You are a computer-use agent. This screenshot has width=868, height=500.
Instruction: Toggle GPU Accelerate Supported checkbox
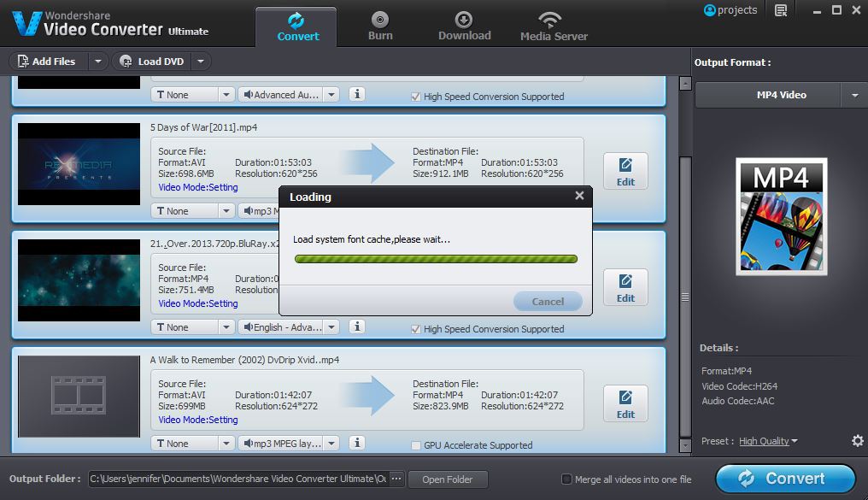coord(416,446)
